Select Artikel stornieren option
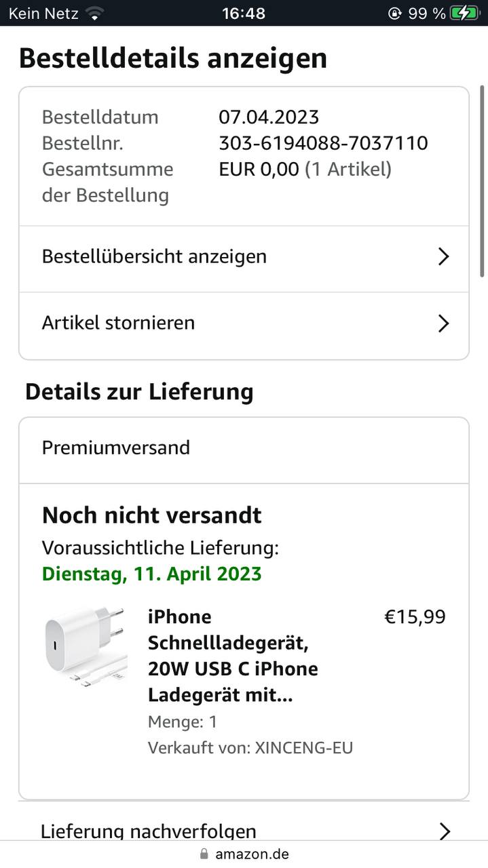The image size is (488, 868). point(119,323)
